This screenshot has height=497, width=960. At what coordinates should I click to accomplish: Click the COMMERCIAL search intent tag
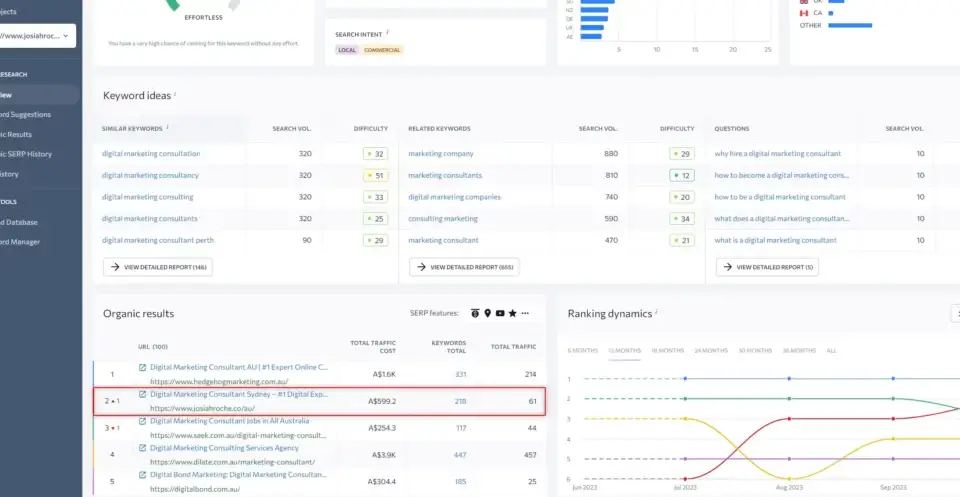[x=382, y=50]
